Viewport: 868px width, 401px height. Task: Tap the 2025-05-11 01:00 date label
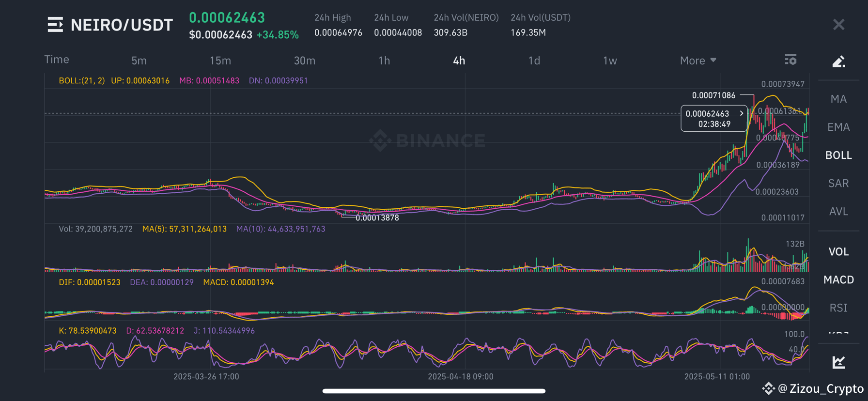click(717, 376)
